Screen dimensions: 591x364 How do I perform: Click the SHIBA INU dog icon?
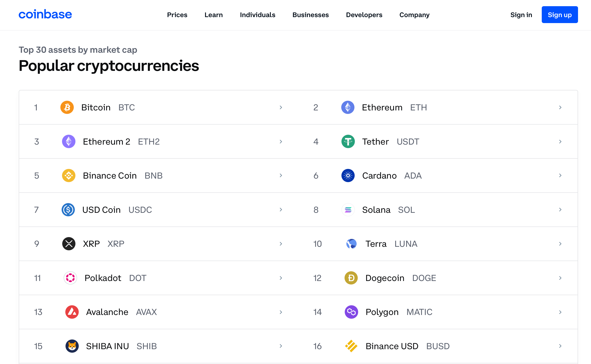click(72, 346)
